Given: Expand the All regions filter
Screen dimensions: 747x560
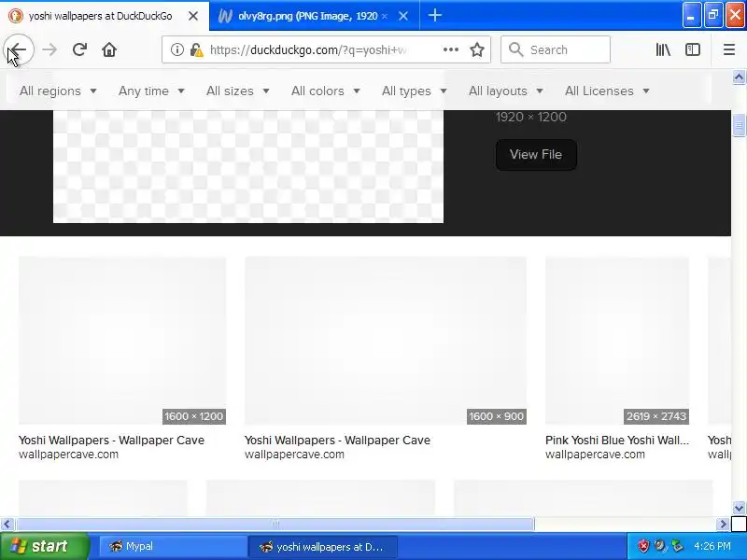Looking at the screenshot, I should pyautogui.click(x=58, y=91).
